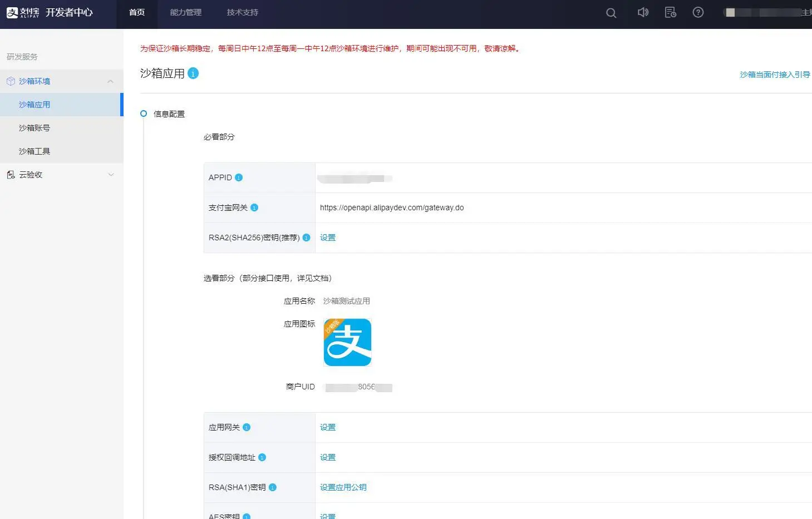Click the info icon beside 沙箱应用 title
The height and width of the screenshot is (519, 812).
click(x=193, y=73)
